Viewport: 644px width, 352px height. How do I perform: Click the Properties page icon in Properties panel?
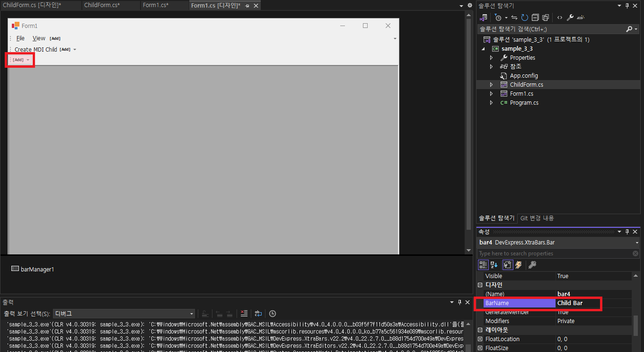(507, 265)
